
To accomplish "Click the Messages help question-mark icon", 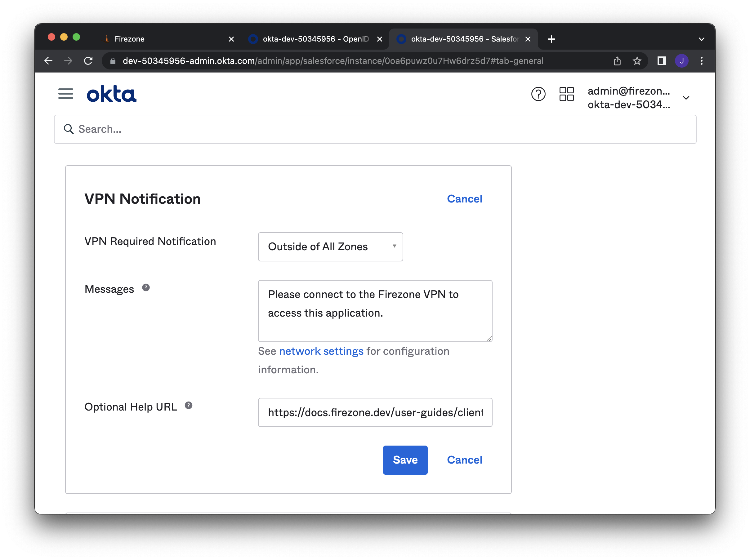I will coord(146,287).
